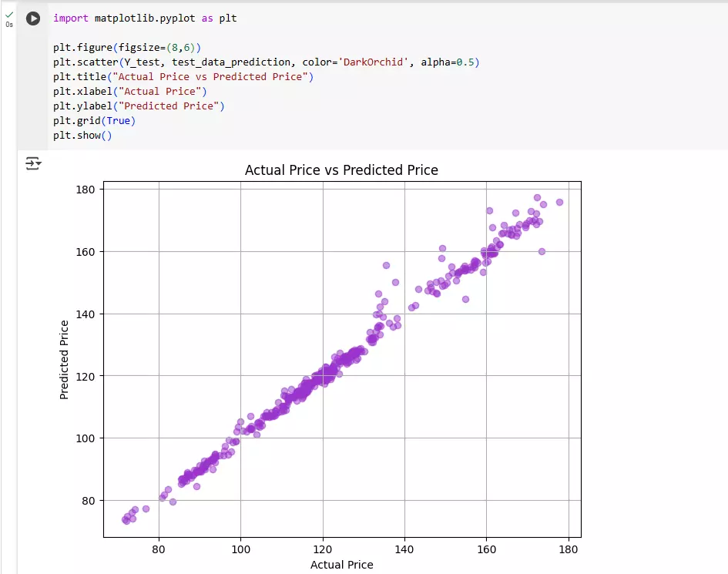Click the 160 tick on the y-axis
The height and width of the screenshot is (574, 728).
click(x=85, y=252)
